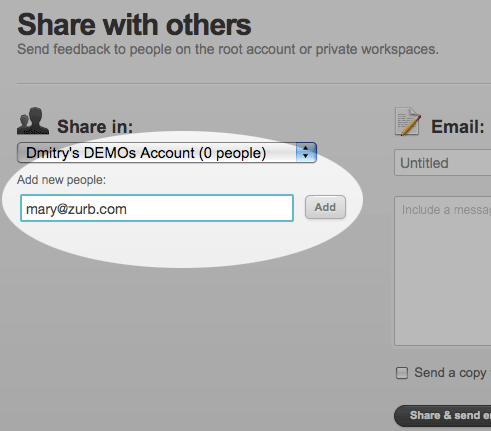Screen dimensions: 491x431
Task: Click the Add button
Action: [325, 207]
